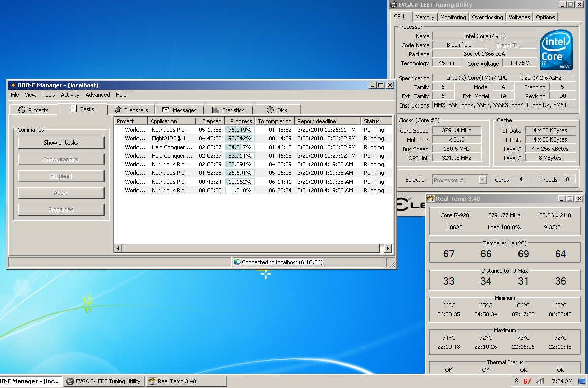Click the task list's left scroll arrow
588x388 pixels.
[x=118, y=248]
